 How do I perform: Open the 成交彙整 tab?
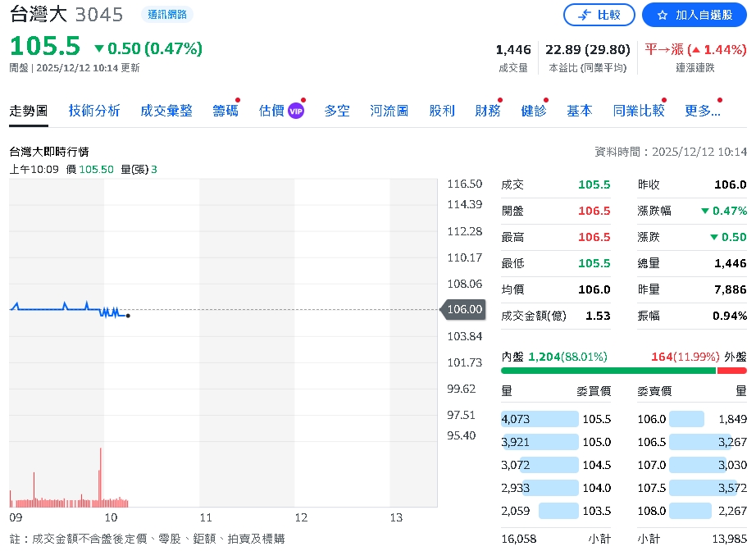click(166, 110)
